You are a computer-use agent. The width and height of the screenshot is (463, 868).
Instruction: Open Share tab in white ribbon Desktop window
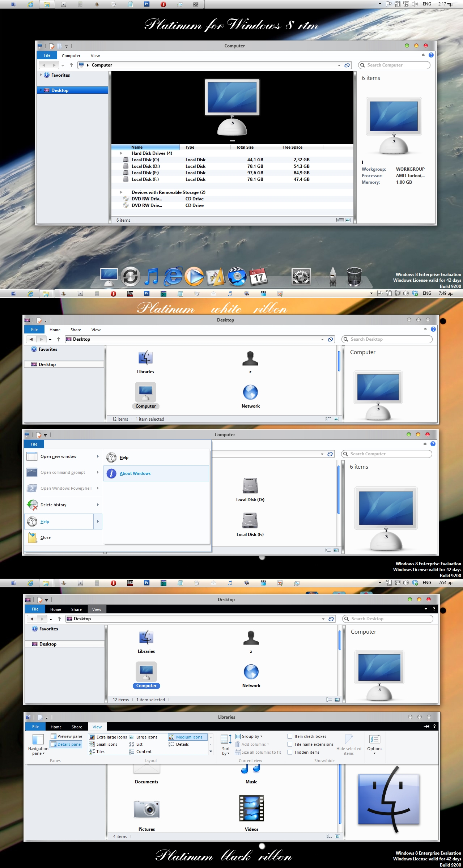tap(76, 330)
